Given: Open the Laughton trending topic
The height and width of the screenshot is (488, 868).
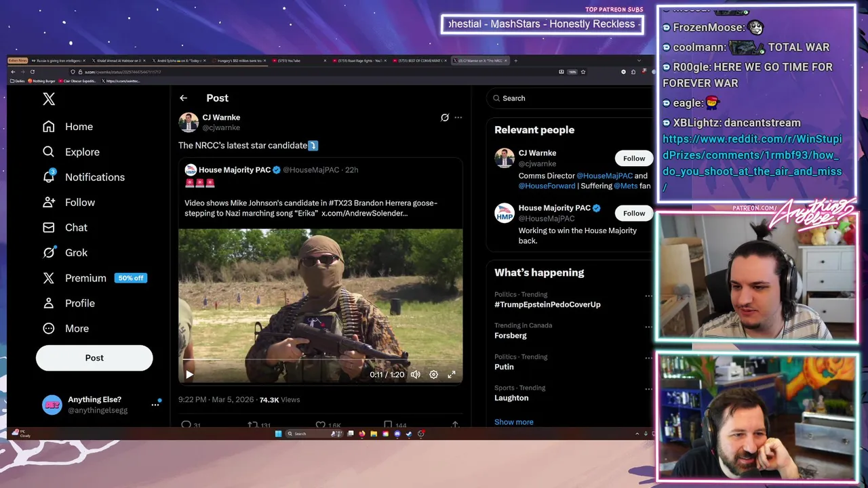Looking at the screenshot, I should [x=511, y=398].
